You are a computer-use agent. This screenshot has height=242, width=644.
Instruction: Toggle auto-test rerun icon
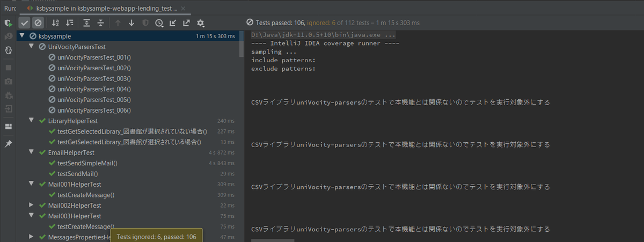(8, 50)
